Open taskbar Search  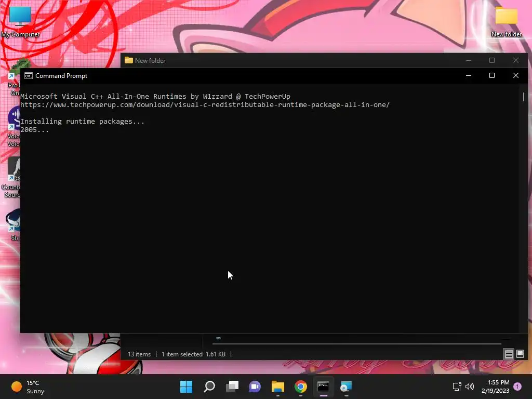(209, 387)
